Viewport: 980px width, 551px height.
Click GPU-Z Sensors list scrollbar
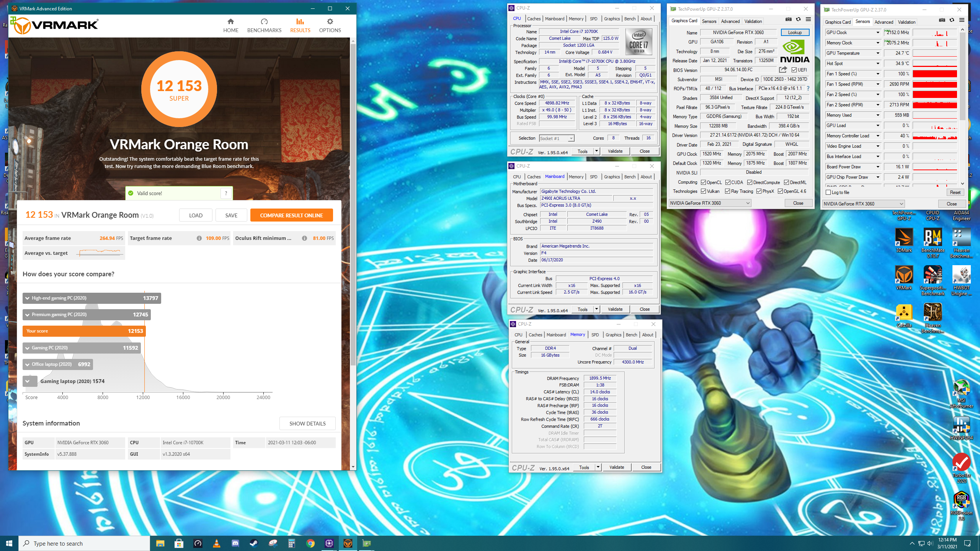coord(962,77)
